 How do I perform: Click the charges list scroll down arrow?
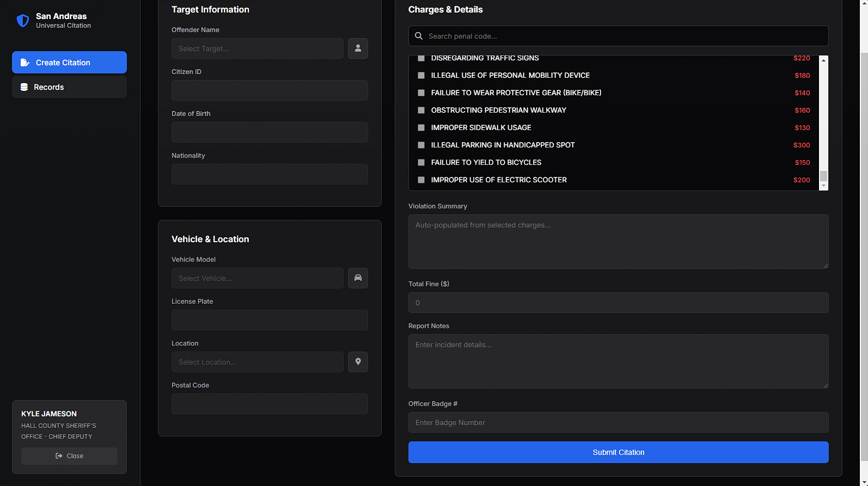pos(823,186)
